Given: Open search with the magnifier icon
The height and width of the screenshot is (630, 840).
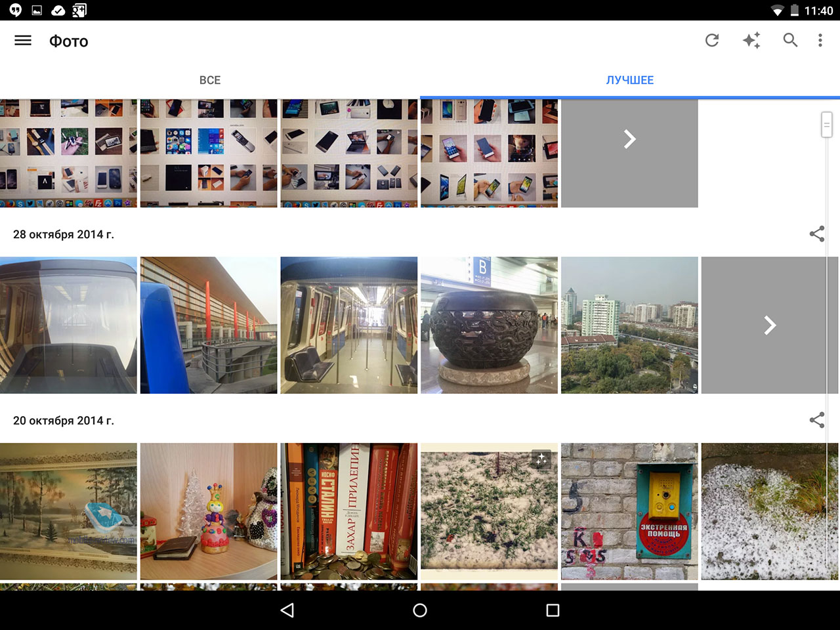Looking at the screenshot, I should tap(790, 40).
